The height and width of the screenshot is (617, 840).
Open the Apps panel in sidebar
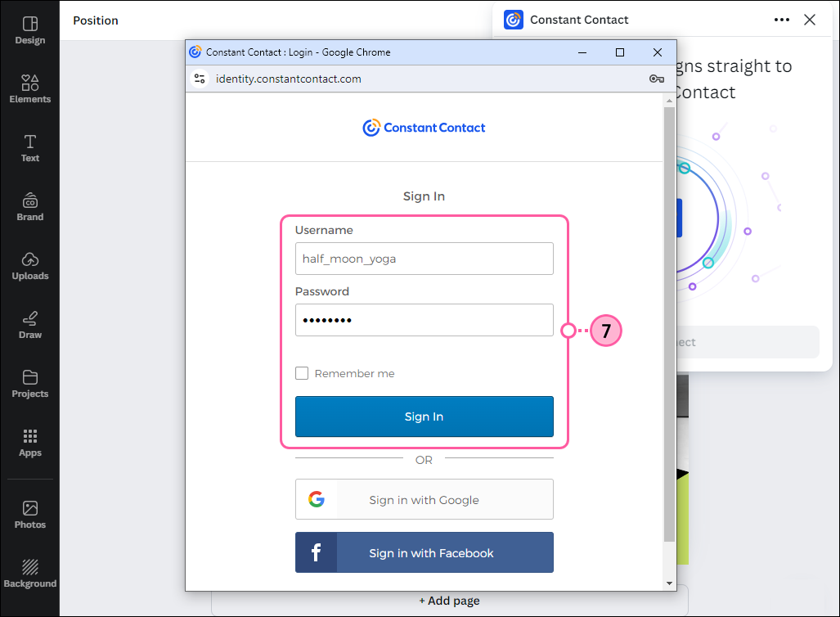[x=30, y=443]
